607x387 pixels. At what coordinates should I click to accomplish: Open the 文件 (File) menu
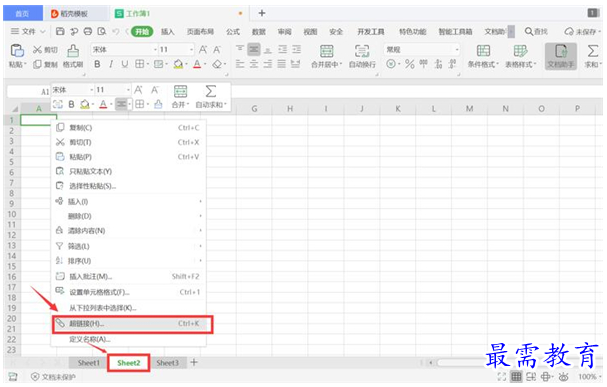coord(28,31)
